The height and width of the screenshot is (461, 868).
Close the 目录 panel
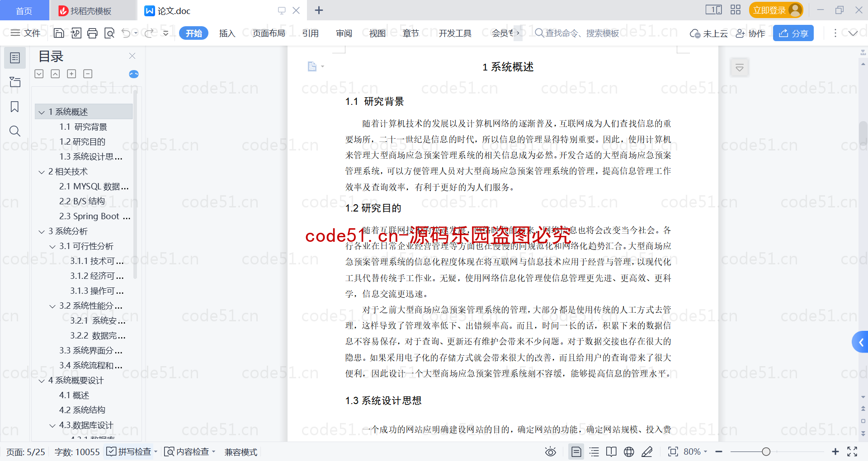[x=132, y=56]
